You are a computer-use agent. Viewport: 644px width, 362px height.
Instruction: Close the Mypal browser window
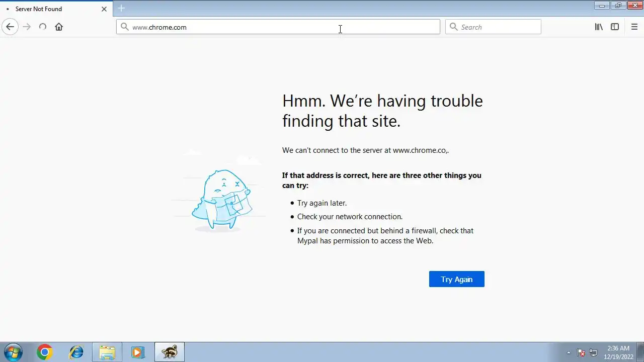pos(634,6)
